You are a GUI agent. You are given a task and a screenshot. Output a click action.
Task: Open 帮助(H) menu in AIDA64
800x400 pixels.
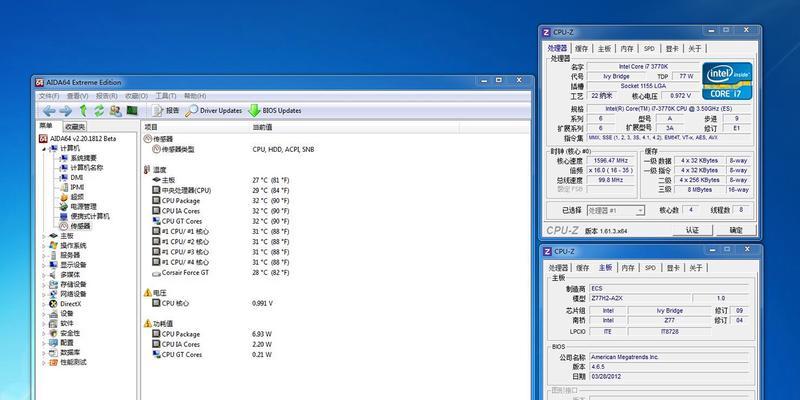[x=195, y=96]
